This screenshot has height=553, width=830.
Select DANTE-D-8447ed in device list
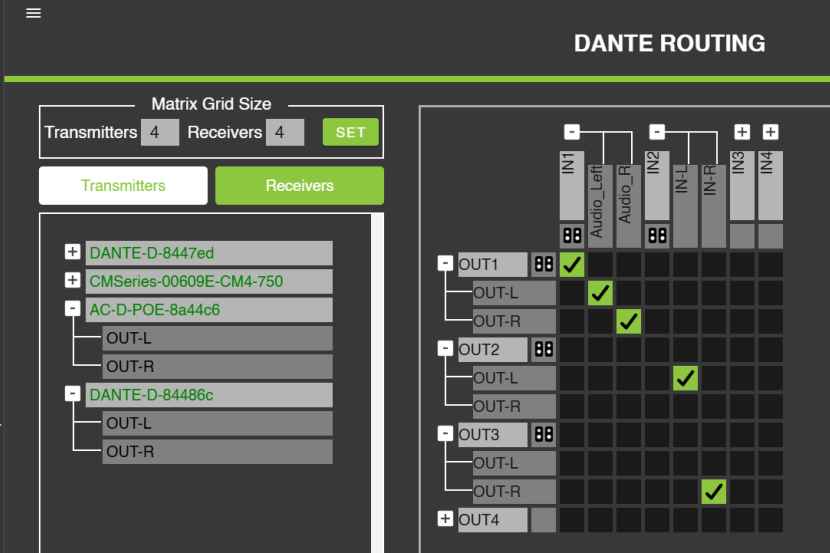(x=209, y=253)
